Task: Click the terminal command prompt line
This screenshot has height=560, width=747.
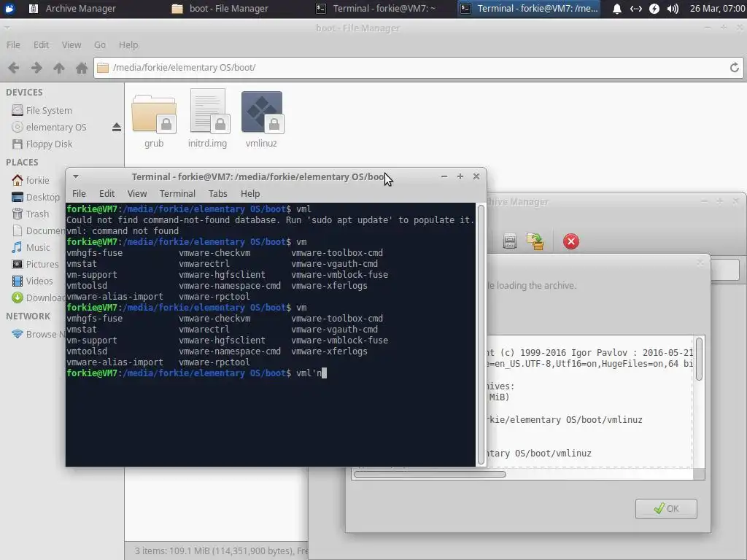Action: (271, 373)
